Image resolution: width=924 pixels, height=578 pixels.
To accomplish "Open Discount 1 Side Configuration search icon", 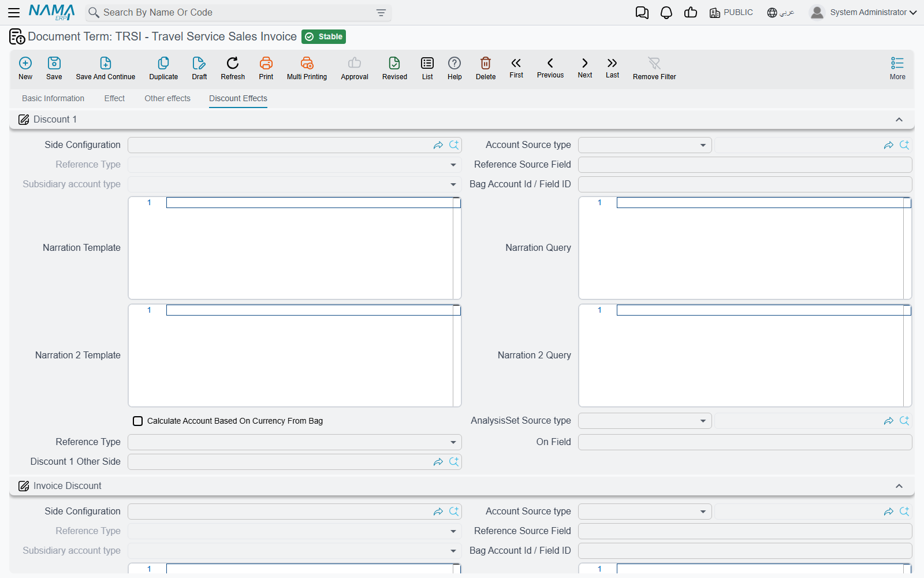I will point(454,145).
